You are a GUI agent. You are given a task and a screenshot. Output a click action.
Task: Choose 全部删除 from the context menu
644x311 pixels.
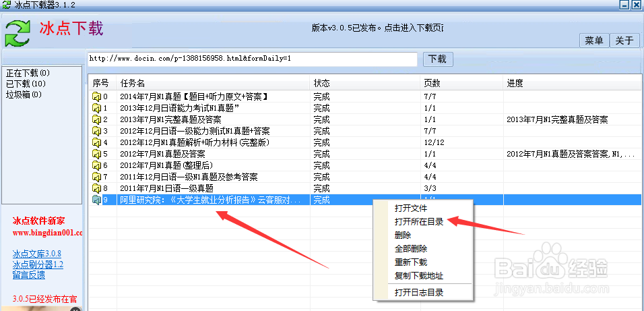[411, 250]
